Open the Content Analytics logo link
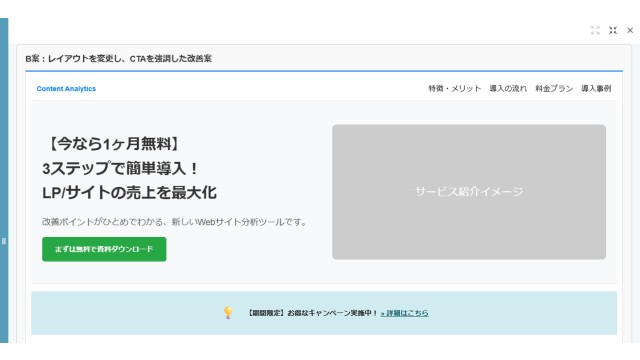Screen dimensions: 640x360 66,89
